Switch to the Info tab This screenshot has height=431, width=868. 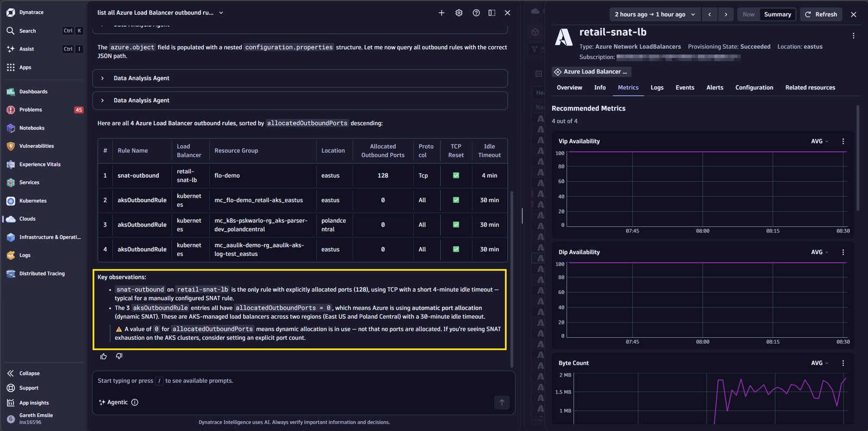click(600, 88)
